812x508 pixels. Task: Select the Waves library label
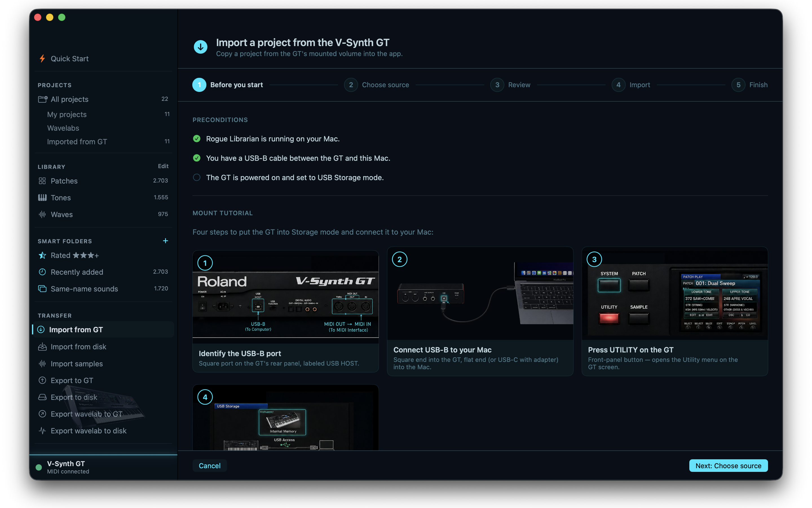coord(62,214)
